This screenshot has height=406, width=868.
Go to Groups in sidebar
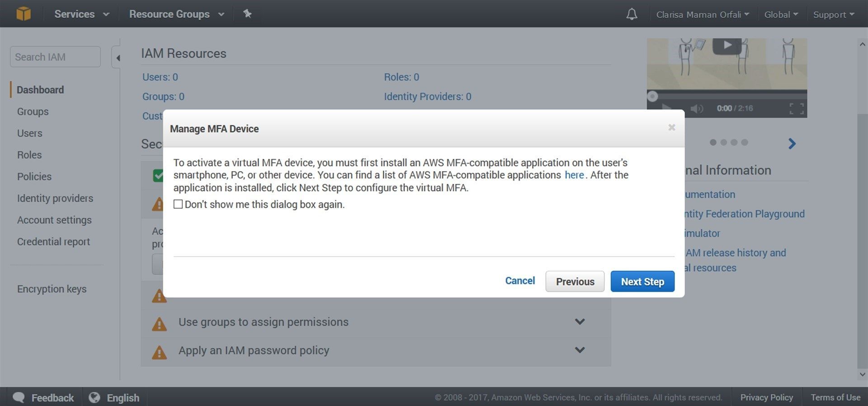point(33,112)
